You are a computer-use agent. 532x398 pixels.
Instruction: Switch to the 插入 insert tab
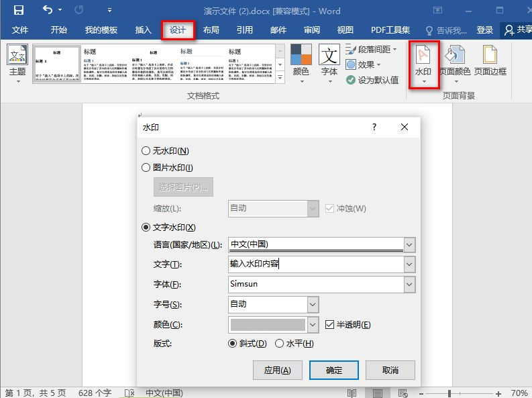tap(143, 30)
